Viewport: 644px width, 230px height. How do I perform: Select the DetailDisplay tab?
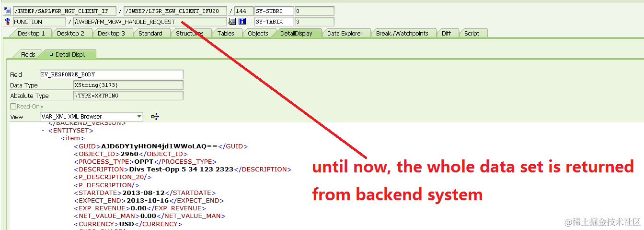pos(296,33)
